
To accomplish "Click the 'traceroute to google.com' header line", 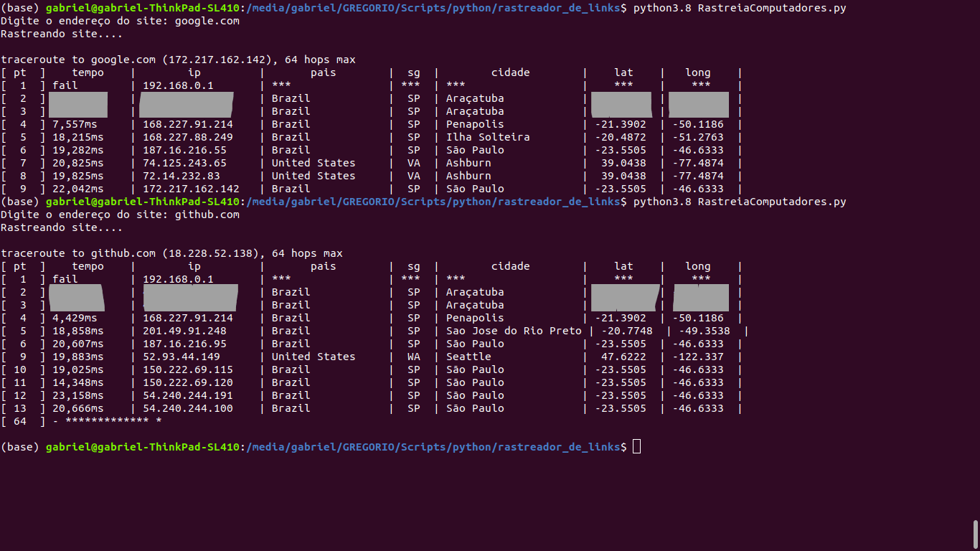I will 177,60.
